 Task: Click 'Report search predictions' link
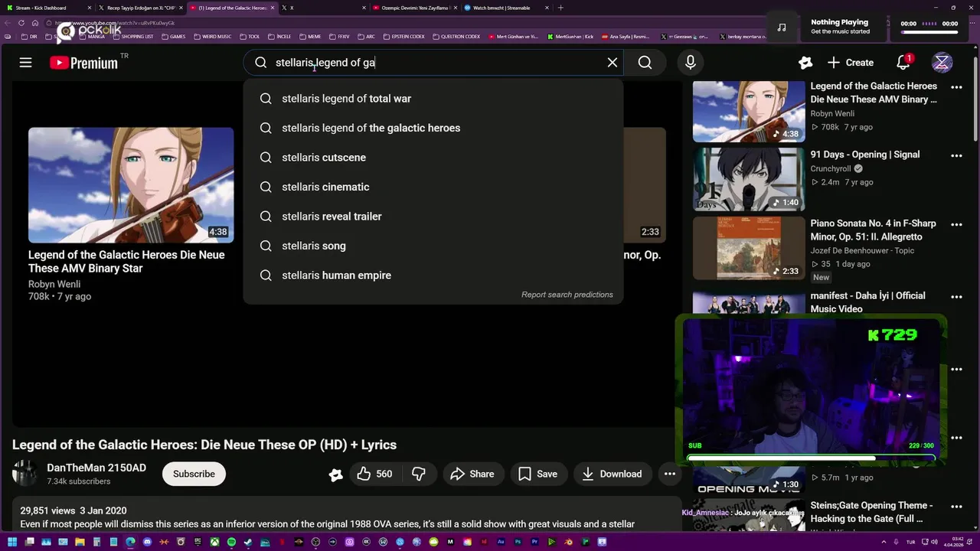[567, 295]
